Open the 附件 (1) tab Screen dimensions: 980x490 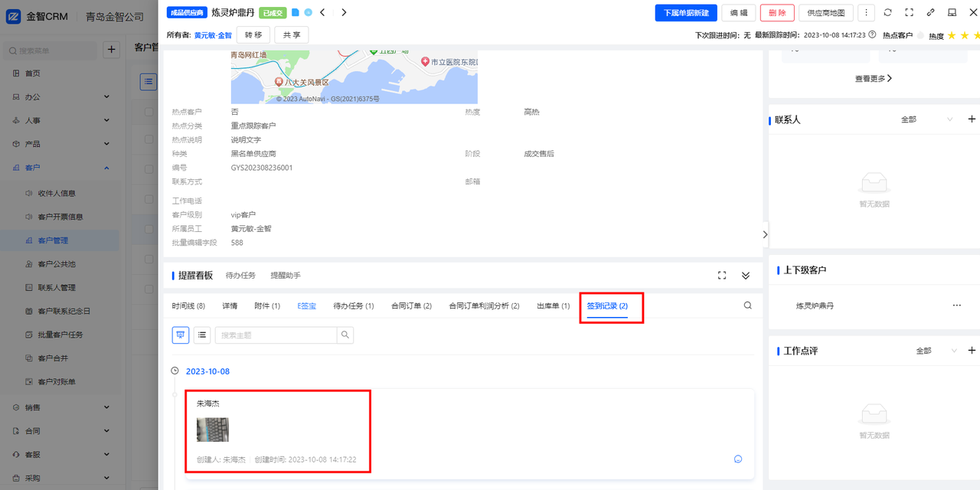tap(267, 306)
